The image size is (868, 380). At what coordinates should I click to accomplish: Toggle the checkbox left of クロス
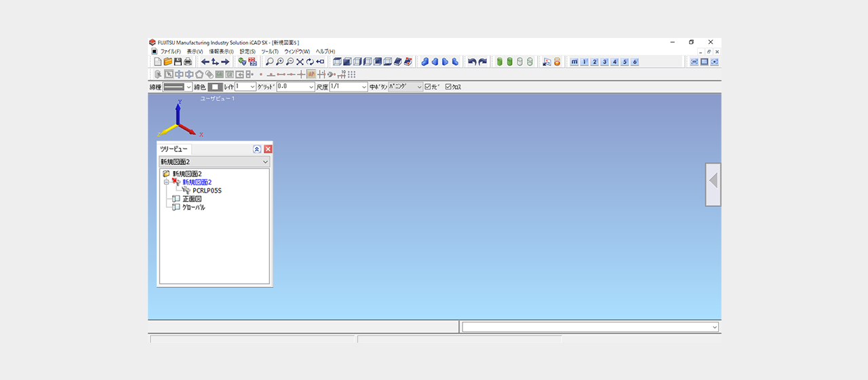pyautogui.click(x=428, y=87)
